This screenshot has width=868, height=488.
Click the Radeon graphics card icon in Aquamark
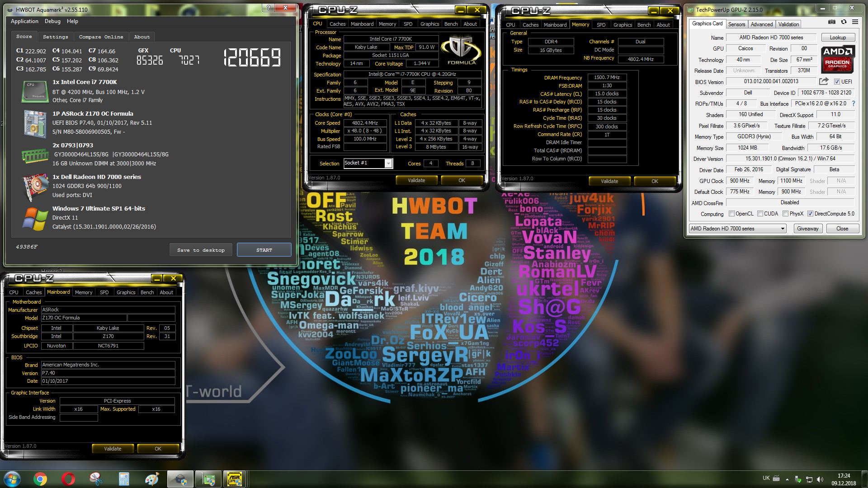tap(35, 187)
